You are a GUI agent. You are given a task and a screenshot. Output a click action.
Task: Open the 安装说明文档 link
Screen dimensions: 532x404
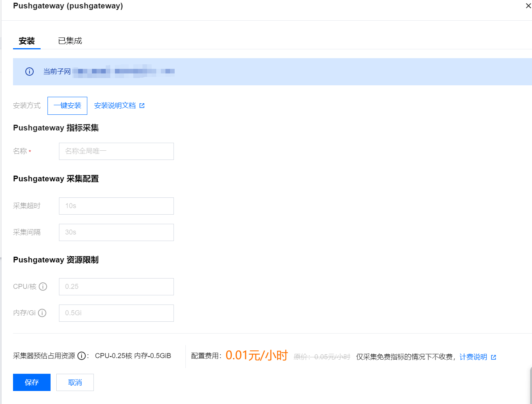pos(115,106)
